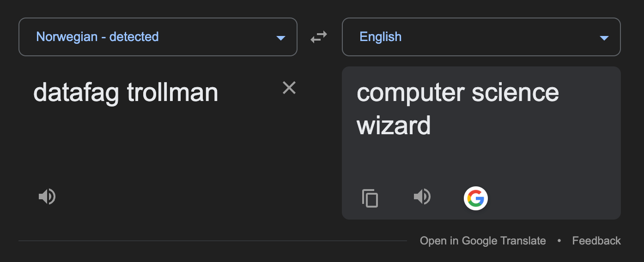This screenshot has width=644, height=262.
Task: Click the translated word 'wizard'
Action: 394,125
